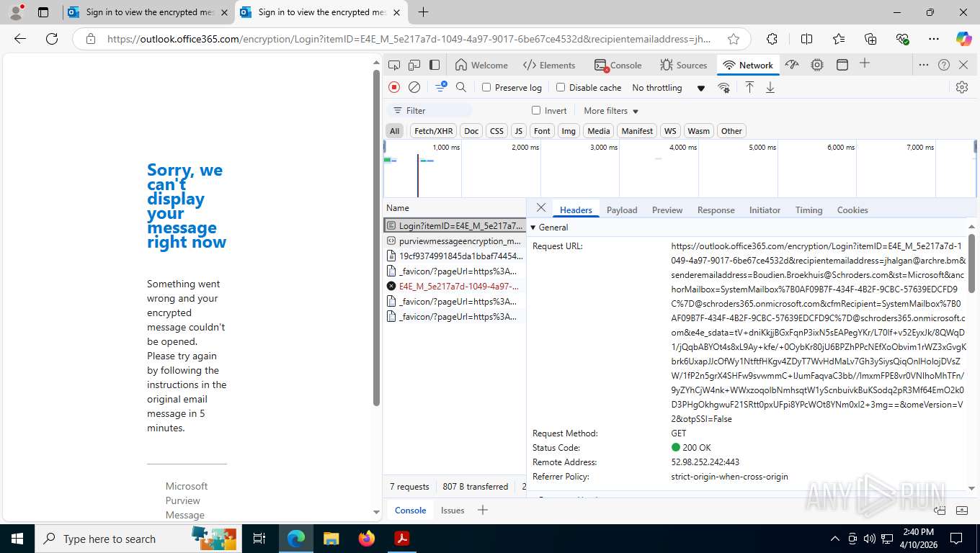Click in the network Filter field
The image size is (980, 553).
click(x=429, y=110)
